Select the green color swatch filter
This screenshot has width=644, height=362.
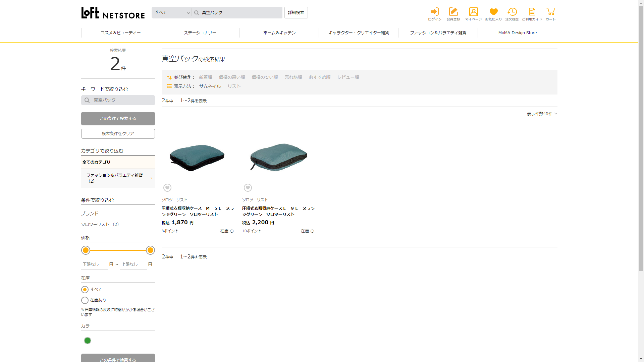coord(88,341)
